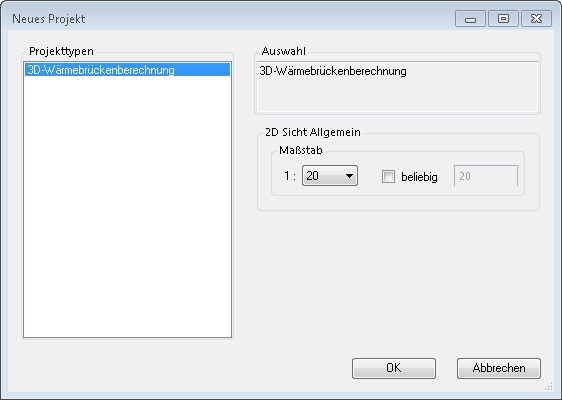Image resolution: width=562 pixels, height=400 pixels.
Task: Click the 2D Sicht Allgemein group heading
Action: 313,132
